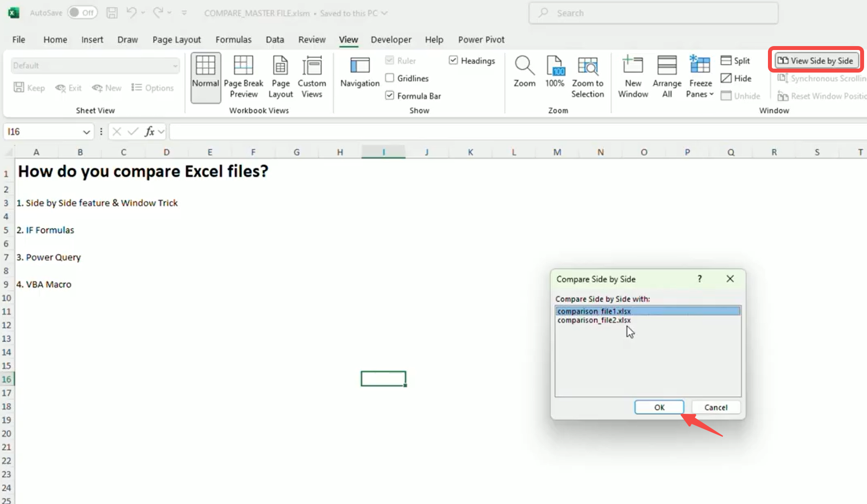Expand the formula bar function dropdown arrow
Viewport: 867px width, 504px height.
(161, 131)
